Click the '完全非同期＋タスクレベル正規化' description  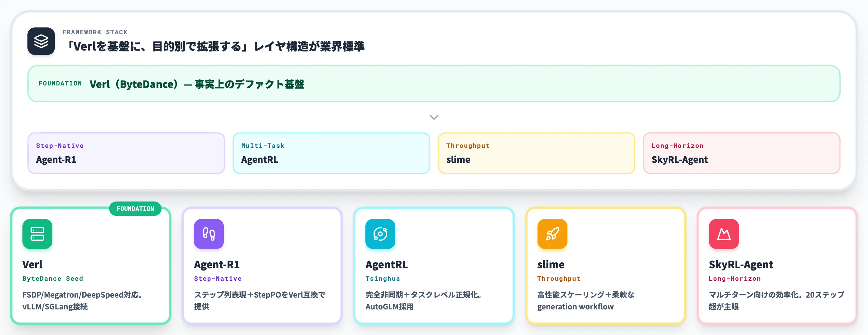(423, 301)
